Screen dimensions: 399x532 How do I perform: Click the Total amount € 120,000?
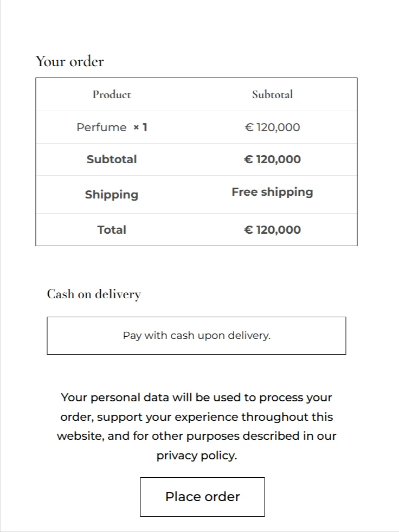click(x=272, y=230)
